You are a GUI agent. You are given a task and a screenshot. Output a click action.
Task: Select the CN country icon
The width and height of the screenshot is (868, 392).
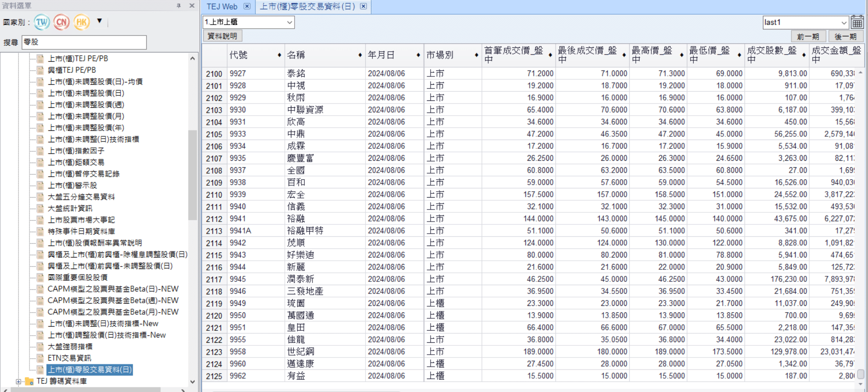pyautogui.click(x=61, y=22)
